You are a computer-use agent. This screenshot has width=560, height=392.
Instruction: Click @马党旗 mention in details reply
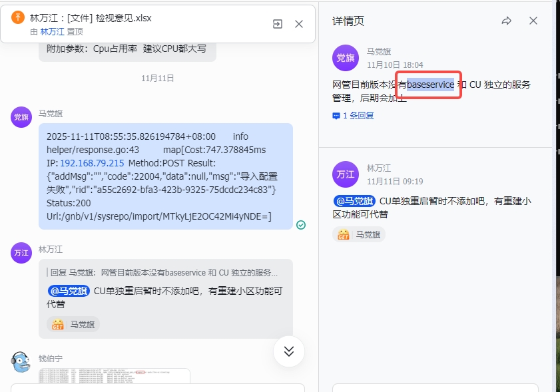pos(354,201)
